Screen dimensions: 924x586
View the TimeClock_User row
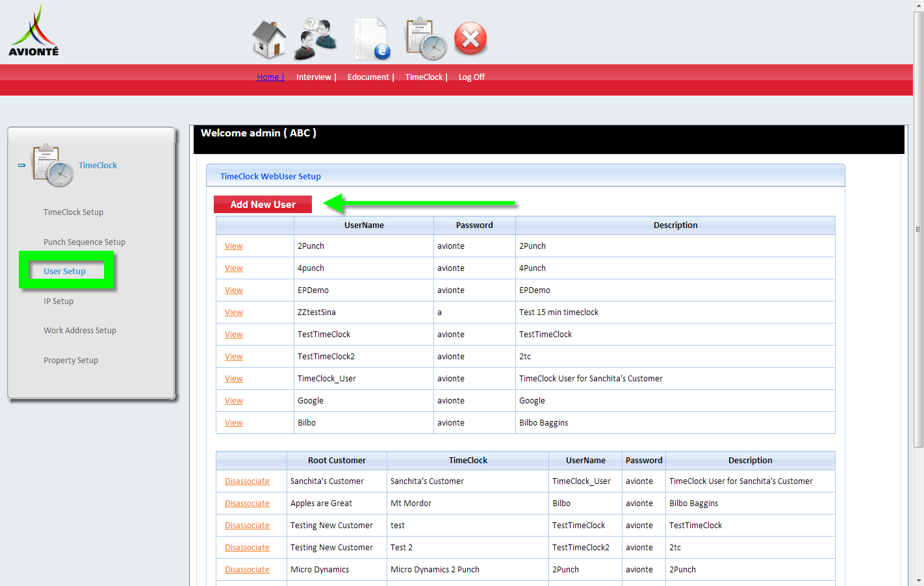tap(234, 379)
